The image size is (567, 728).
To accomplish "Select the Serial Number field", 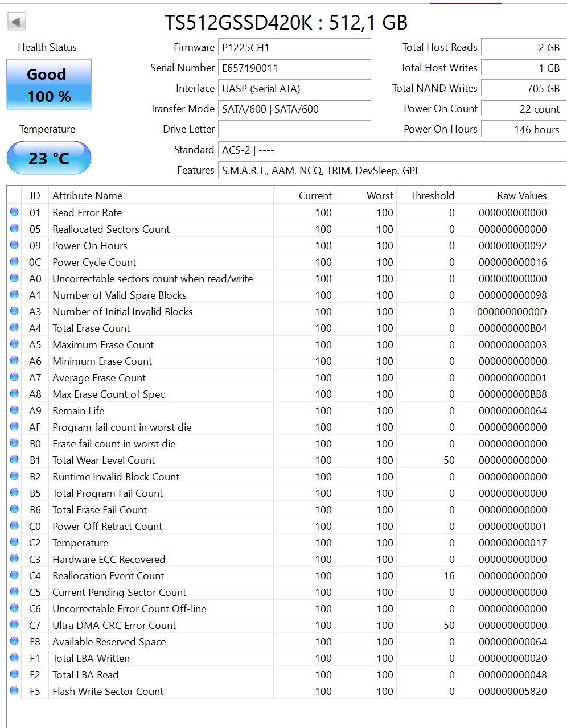I will (295, 68).
